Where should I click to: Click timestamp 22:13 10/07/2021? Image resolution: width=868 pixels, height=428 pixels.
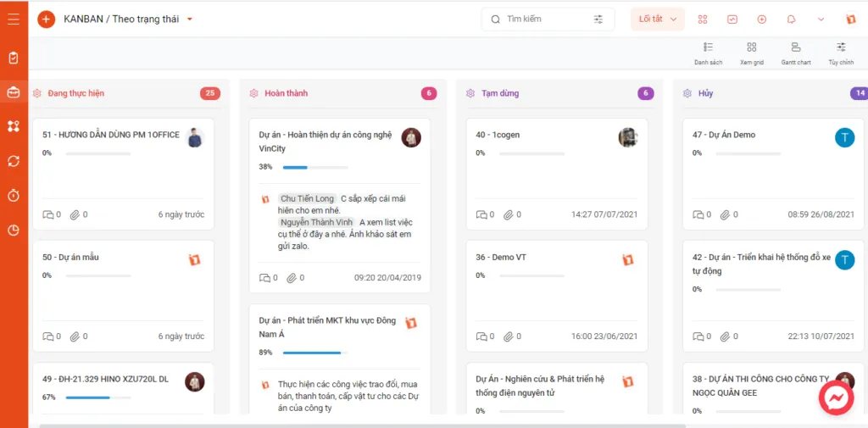821,336
